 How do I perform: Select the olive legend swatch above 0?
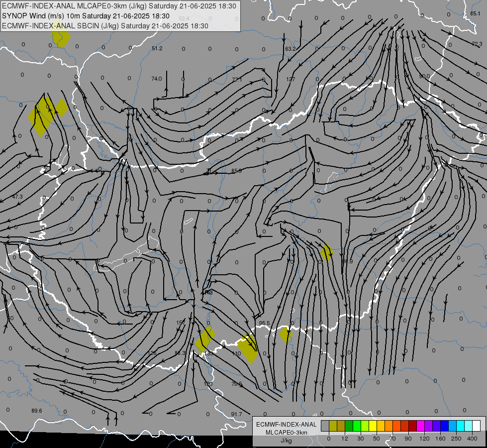[333, 426]
